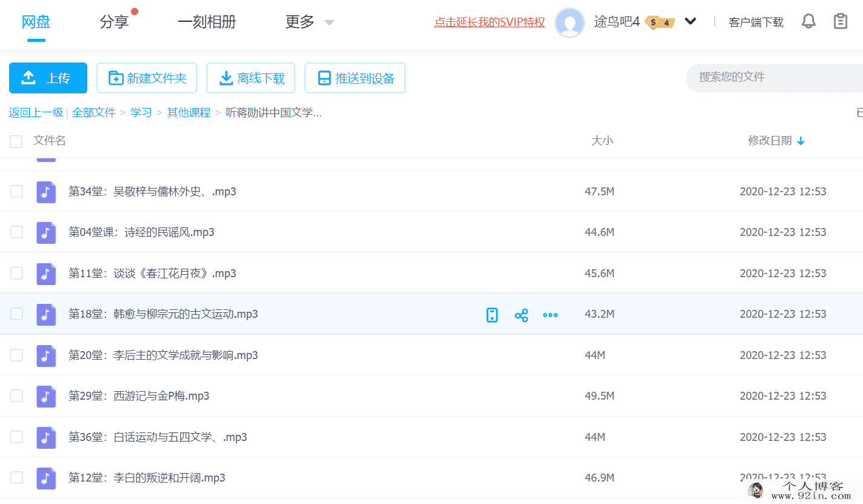Sort by 修改日期 column header
The height and width of the screenshot is (504, 863).
point(770,141)
